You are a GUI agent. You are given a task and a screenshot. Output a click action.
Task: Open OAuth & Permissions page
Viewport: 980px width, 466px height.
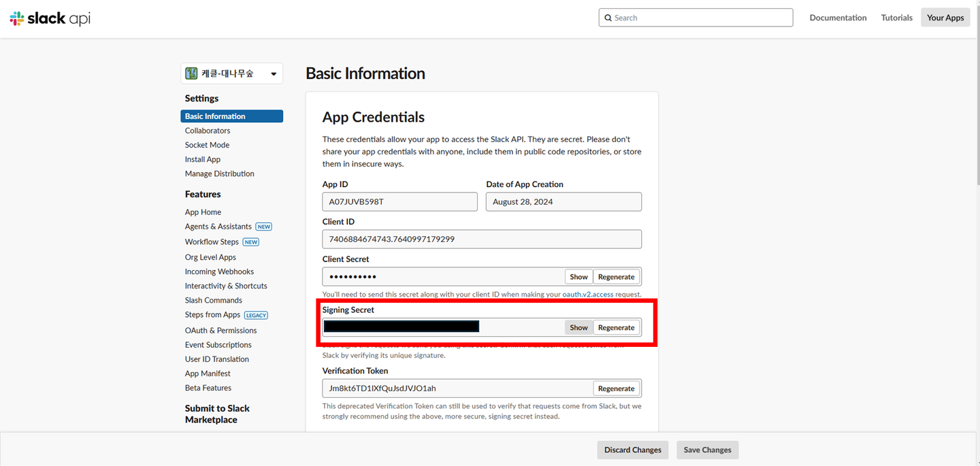coord(220,331)
